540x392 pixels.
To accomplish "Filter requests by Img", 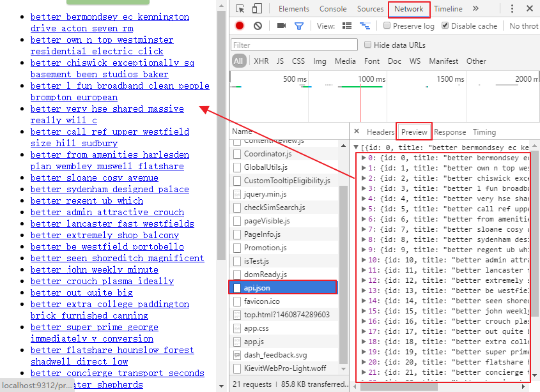I will point(320,61).
